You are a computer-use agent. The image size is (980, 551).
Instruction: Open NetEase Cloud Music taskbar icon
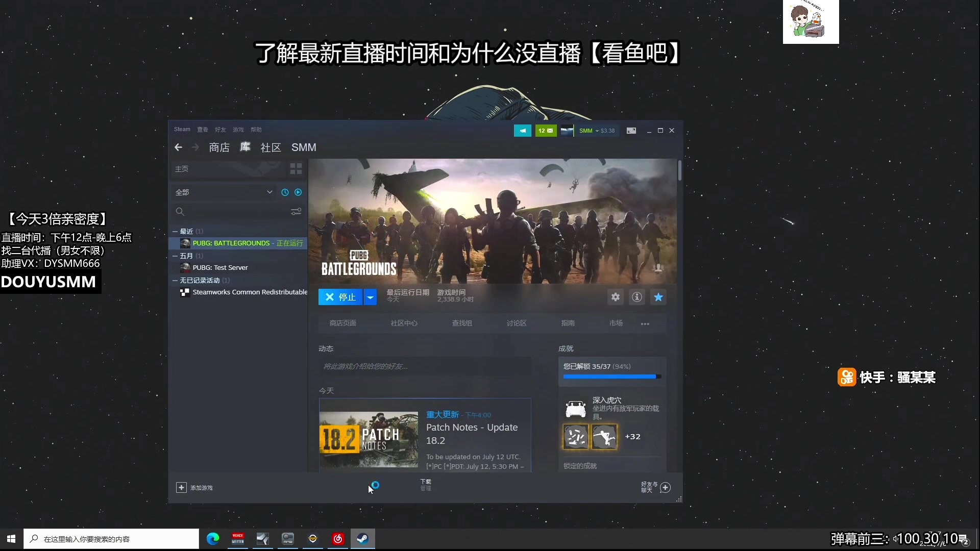[338, 539]
